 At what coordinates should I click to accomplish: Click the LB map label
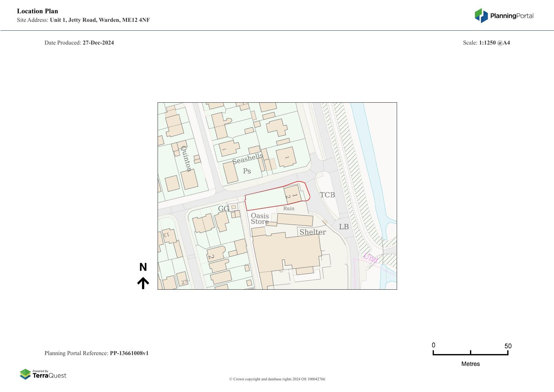tap(344, 227)
